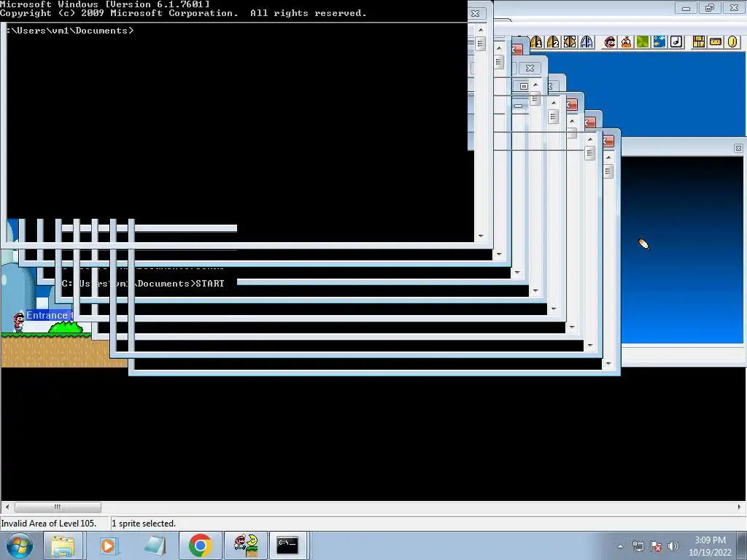747x560 pixels.
Task: Click the Mario head toolbar icon
Action: [x=610, y=42]
